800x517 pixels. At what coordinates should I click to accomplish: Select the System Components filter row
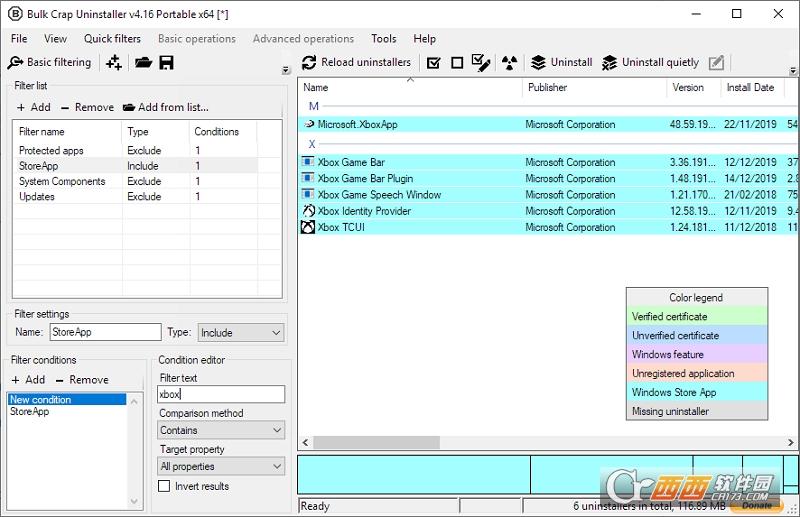tap(137, 181)
